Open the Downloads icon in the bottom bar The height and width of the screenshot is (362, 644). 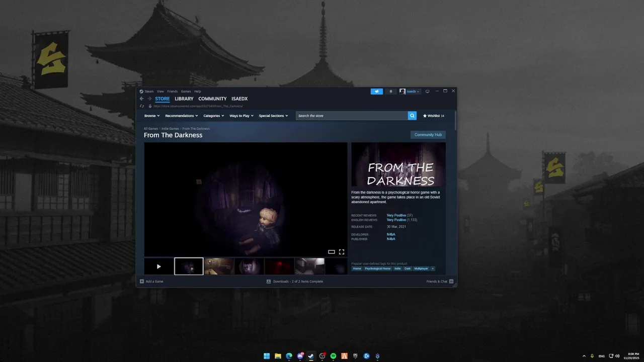pos(269,282)
